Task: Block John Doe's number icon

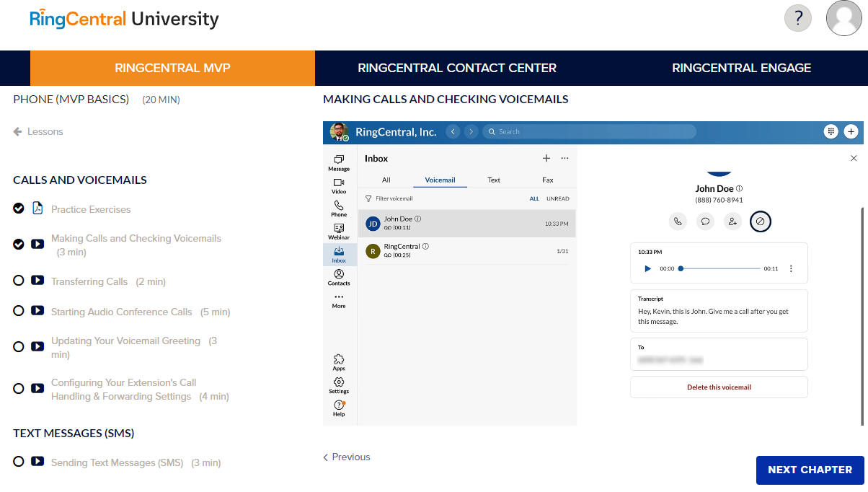Action: point(760,221)
